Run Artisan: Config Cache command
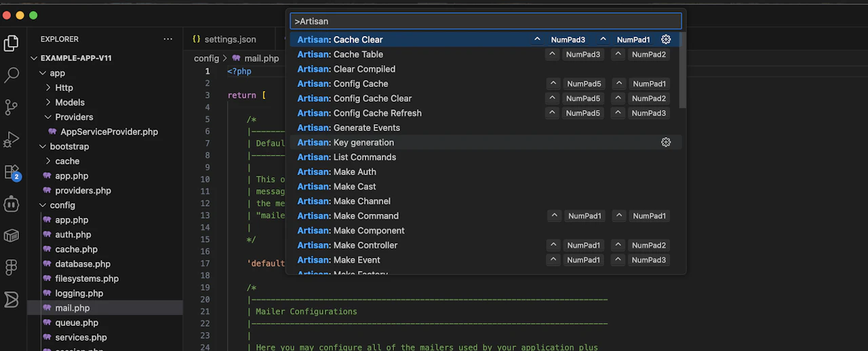 (x=486, y=84)
